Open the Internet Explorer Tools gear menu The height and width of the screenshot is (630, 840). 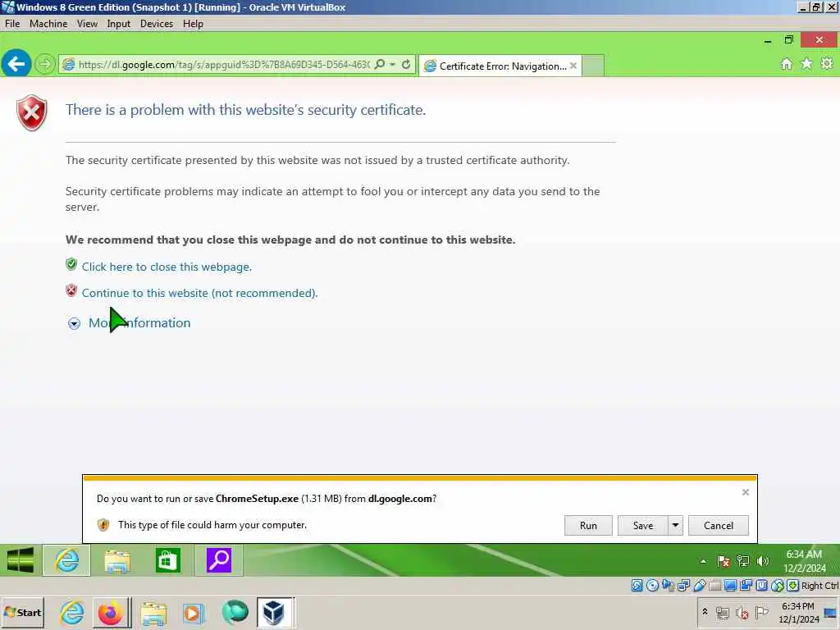(x=827, y=64)
